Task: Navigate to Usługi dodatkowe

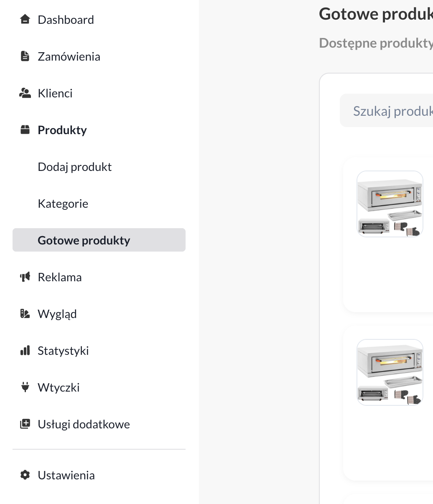Action: (x=84, y=424)
